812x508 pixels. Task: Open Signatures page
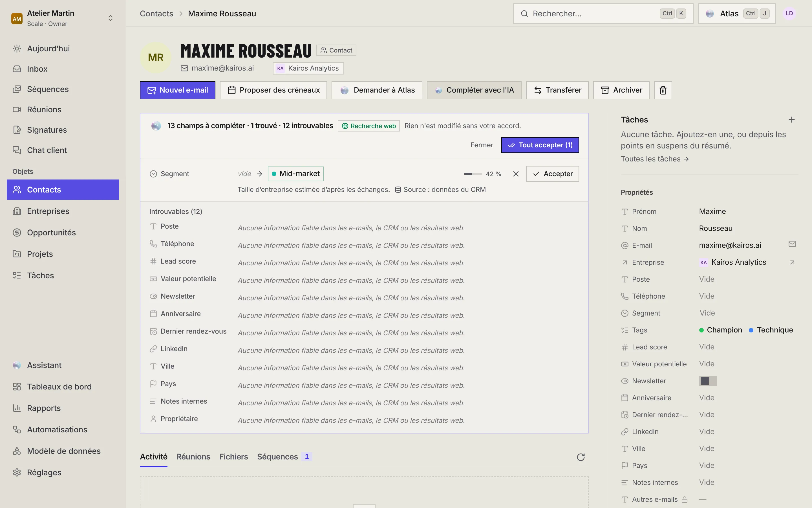63,130
